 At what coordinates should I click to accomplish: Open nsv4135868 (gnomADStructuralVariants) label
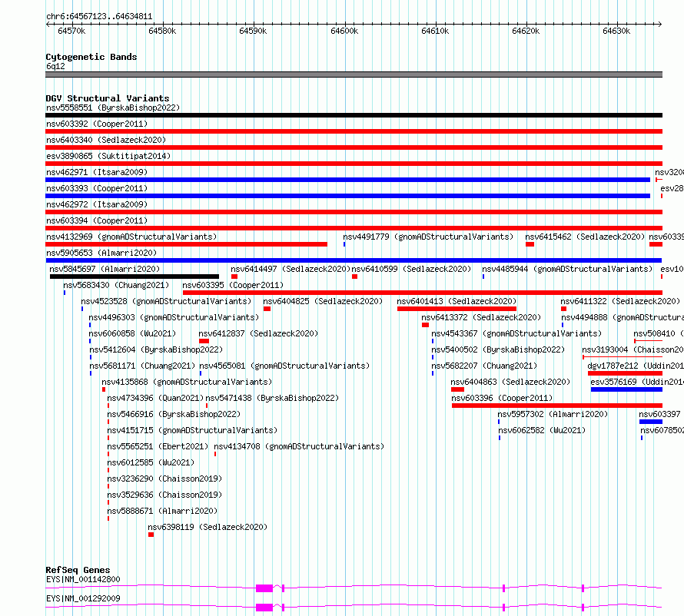pos(187,382)
